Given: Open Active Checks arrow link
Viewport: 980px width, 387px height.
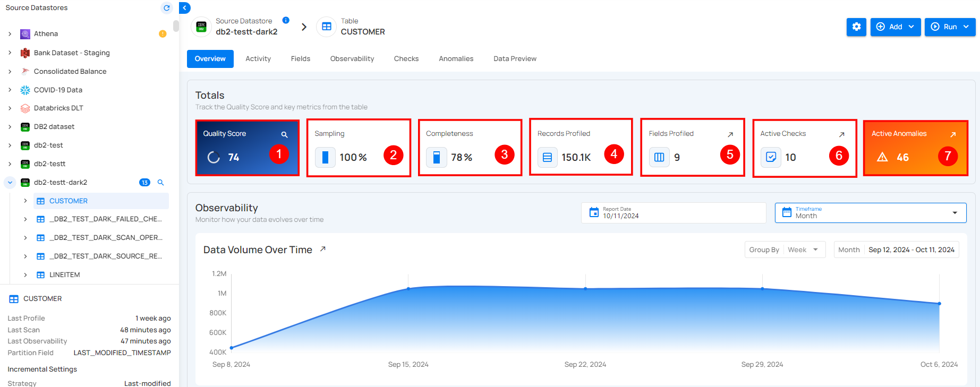Looking at the screenshot, I should [x=841, y=134].
